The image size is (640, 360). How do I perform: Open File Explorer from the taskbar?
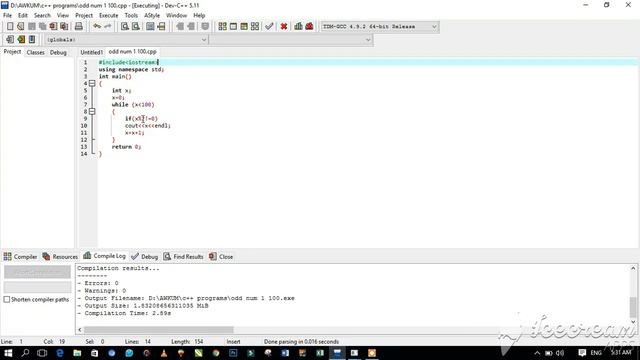[x=77, y=353]
